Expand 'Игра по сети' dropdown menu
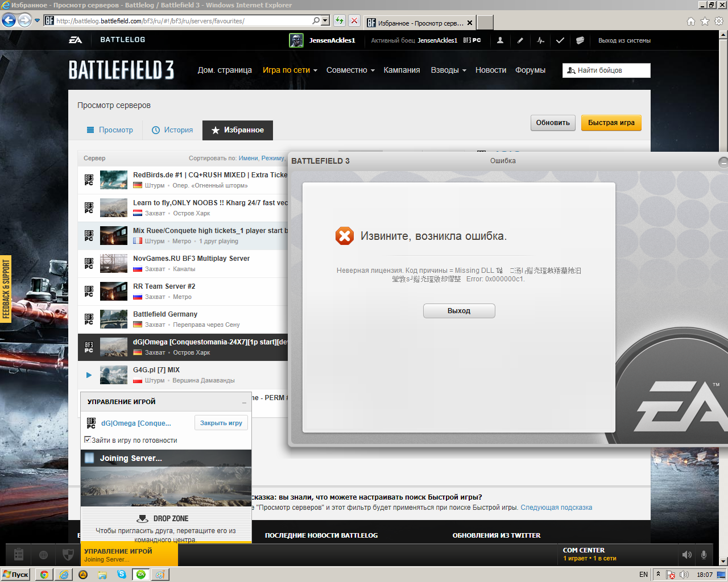 [x=289, y=70]
